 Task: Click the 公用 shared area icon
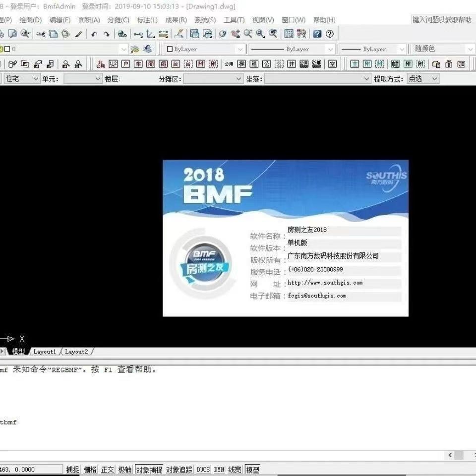coord(229,64)
